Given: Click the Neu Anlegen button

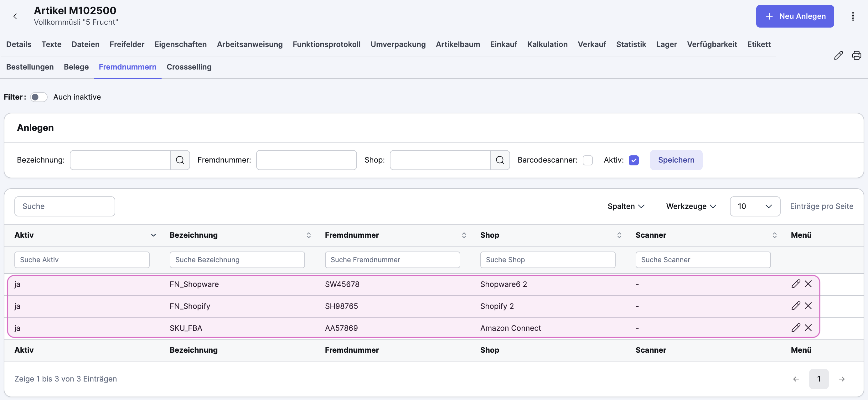Looking at the screenshot, I should [x=794, y=16].
